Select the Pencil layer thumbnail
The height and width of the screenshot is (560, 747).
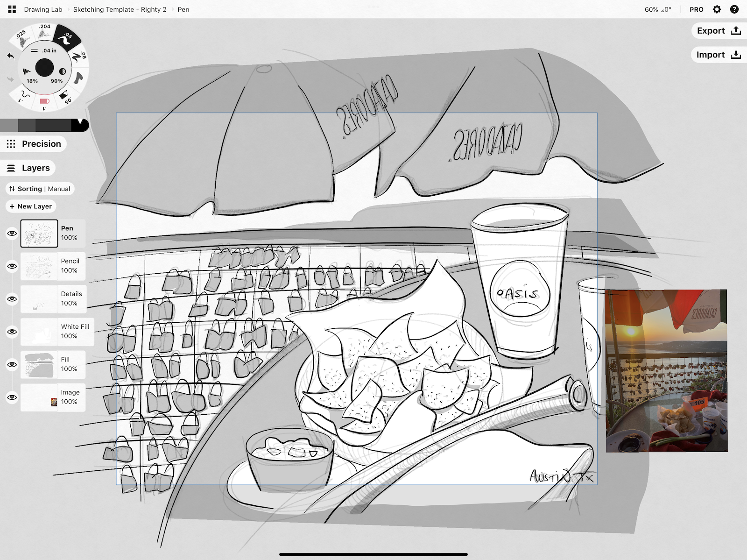[39, 266]
